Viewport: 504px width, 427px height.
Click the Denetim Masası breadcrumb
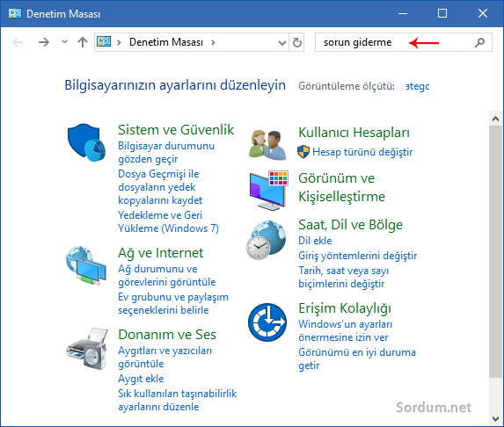point(166,42)
